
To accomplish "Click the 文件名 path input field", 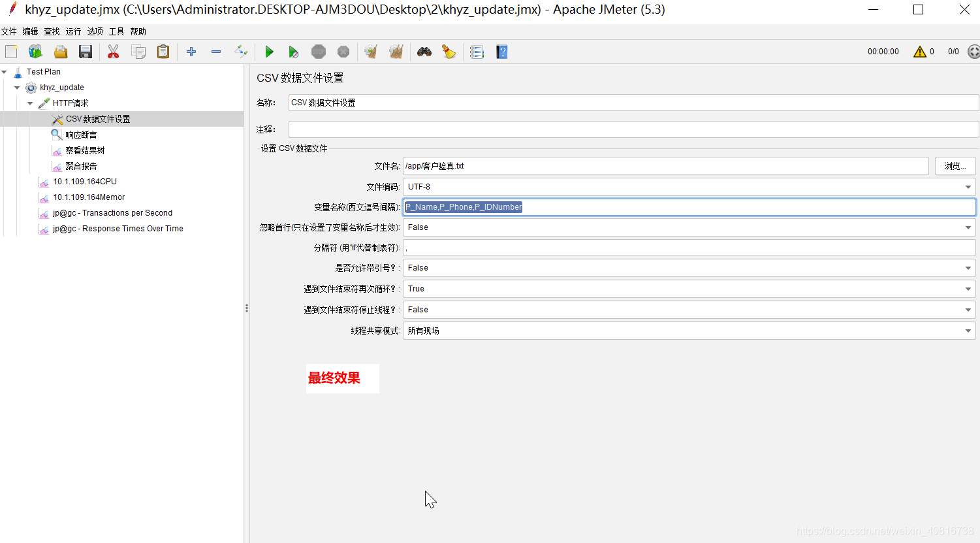I will tap(665, 166).
